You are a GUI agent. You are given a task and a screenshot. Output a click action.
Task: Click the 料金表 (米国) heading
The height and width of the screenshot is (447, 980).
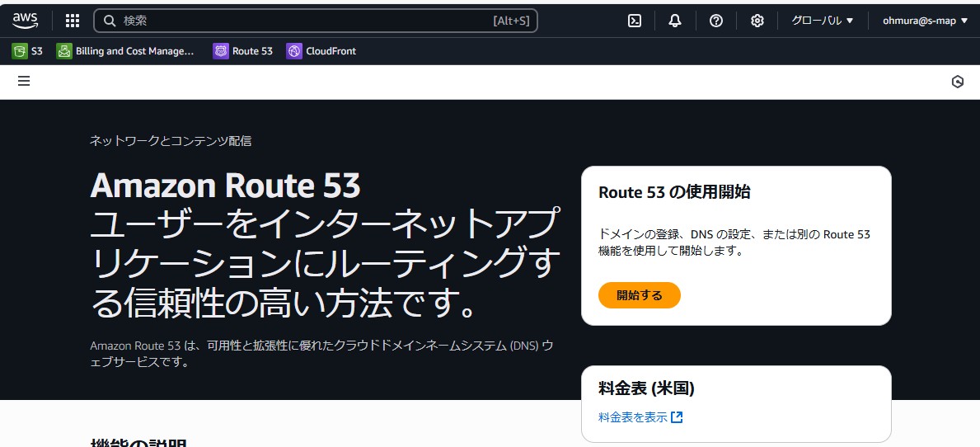[646, 388]
